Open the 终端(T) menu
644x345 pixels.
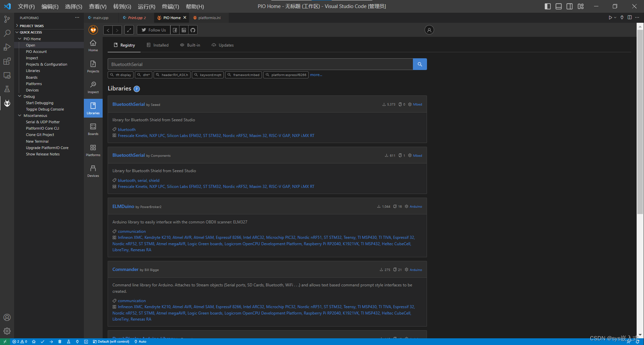point(170,6)
